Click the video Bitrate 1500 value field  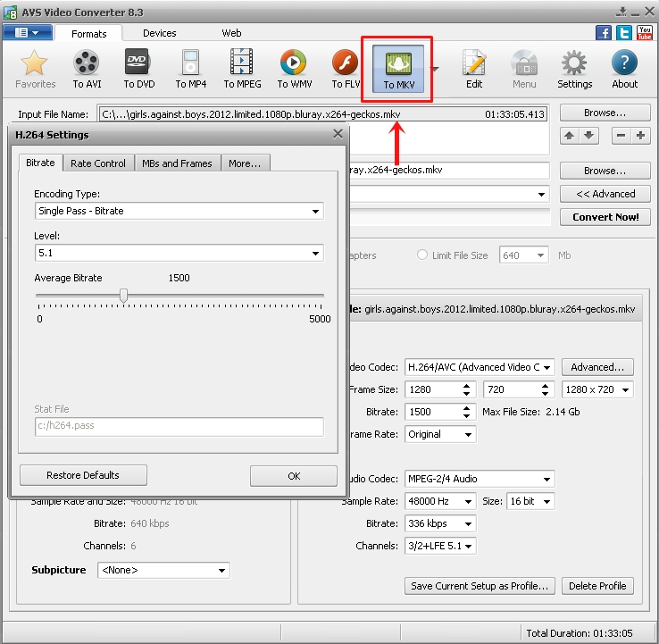click(x=433, y=412)
